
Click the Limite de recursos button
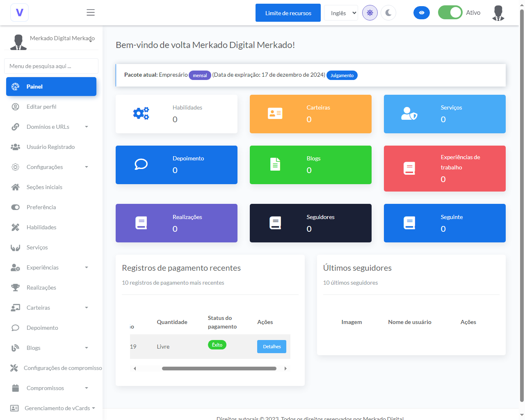(288, 13)
